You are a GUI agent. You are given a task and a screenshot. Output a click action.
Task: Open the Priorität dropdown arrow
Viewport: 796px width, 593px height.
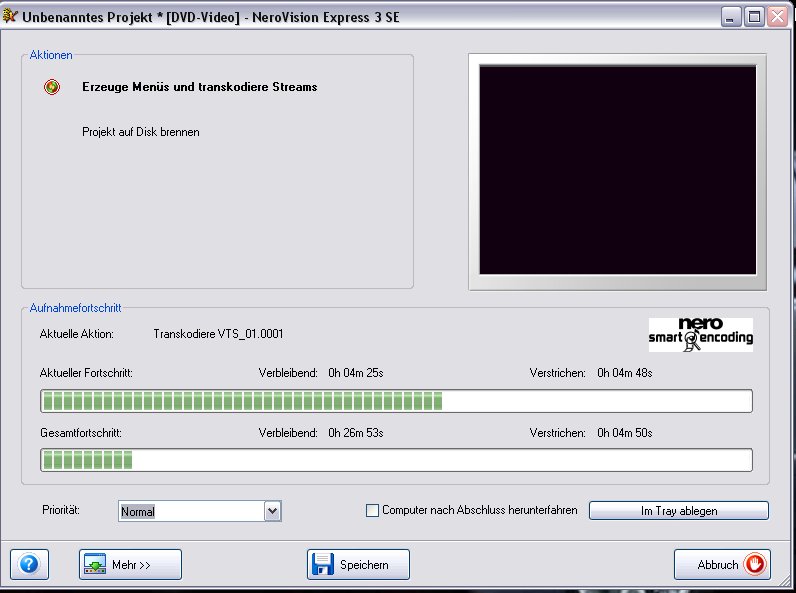tap(273, 511)
